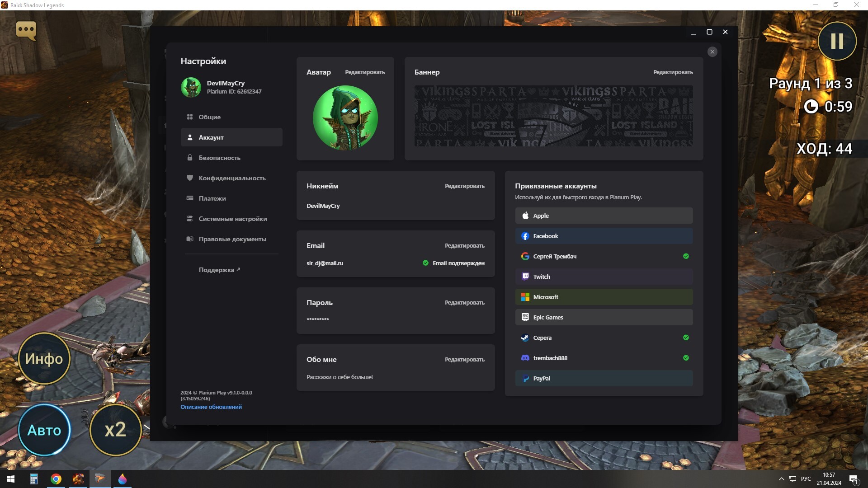Image resolution: width=868 pixels, height=488 pixels.
Task: Click the Конфиденциальность shield icon
Action: click(190, 178)
